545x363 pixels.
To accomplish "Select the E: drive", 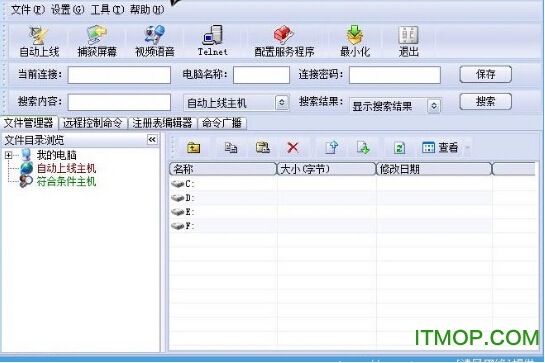I will coord(183,212).
